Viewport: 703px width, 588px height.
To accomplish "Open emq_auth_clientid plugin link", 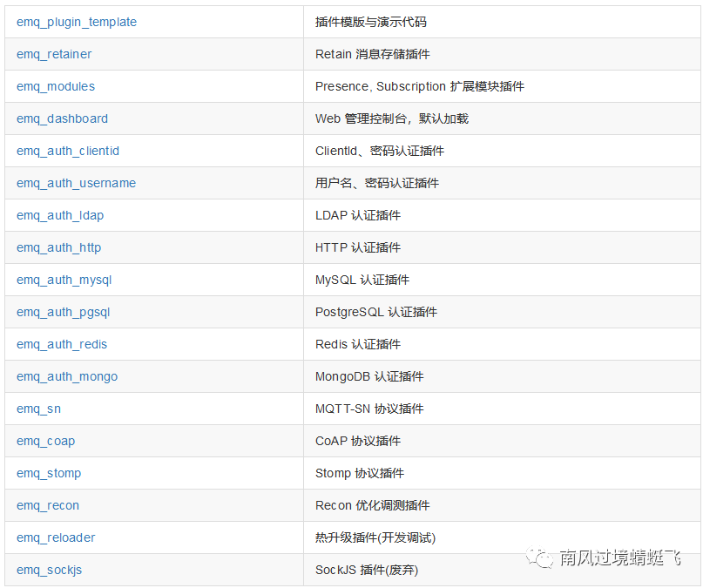I will tap(68, 151).
